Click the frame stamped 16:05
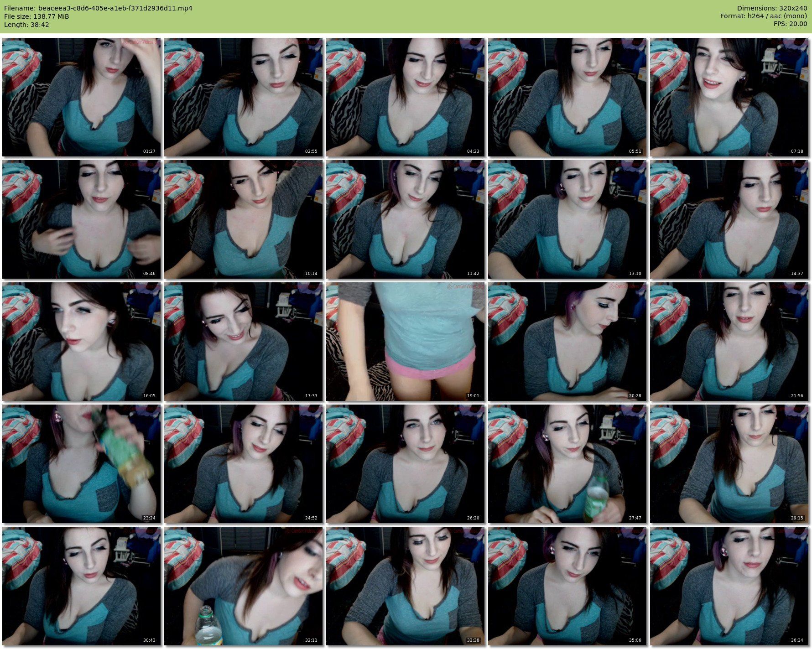812x649 pixels. pyautogui.click(x=81, y=342)
